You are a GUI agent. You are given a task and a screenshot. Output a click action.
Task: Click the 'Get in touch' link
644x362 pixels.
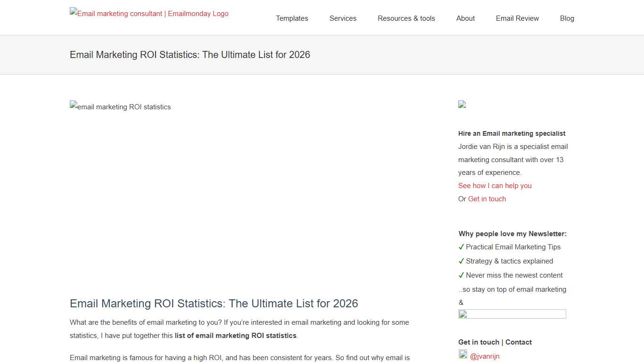click(487, 198)
